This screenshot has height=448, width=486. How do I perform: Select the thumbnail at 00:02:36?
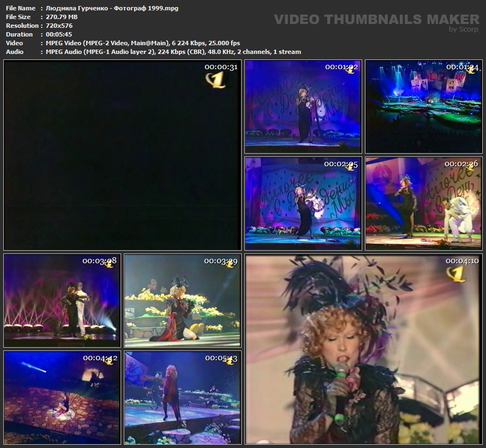[x=424, y=203]
